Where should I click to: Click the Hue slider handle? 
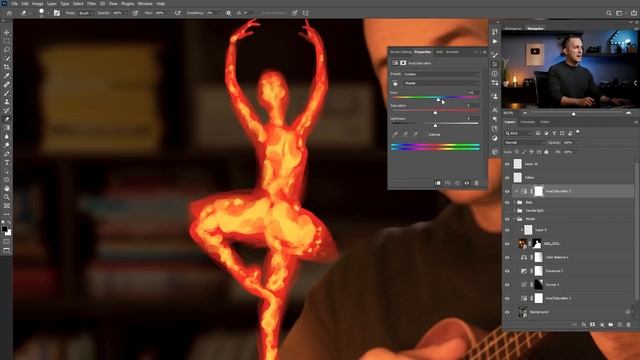click(x=438, y=100)
